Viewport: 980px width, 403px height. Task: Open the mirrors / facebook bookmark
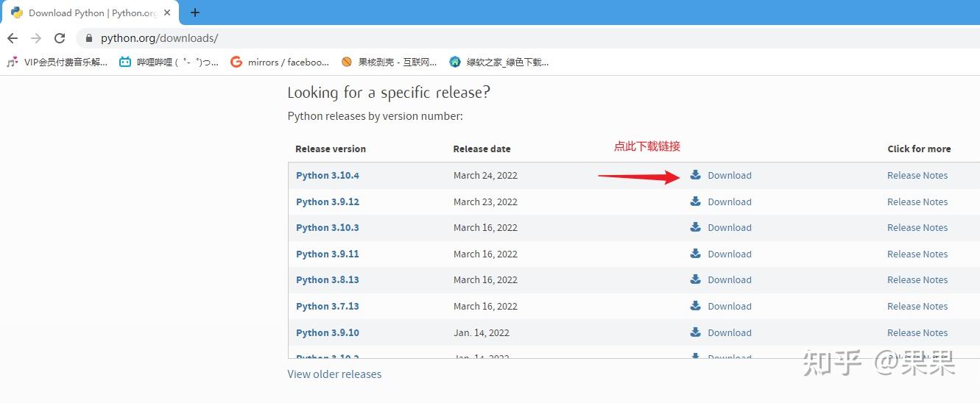[281, 63]
